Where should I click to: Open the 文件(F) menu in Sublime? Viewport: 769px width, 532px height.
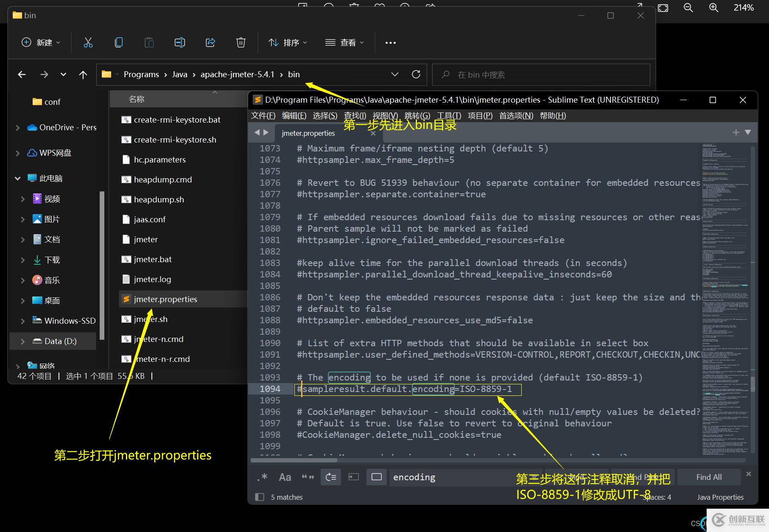pos(263,115)
